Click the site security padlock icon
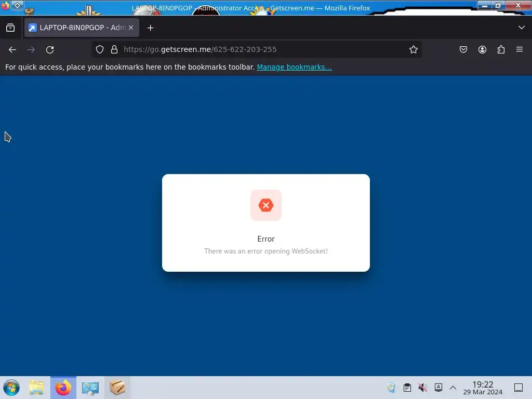Screen dimensions: 532x399 point(114,49)
